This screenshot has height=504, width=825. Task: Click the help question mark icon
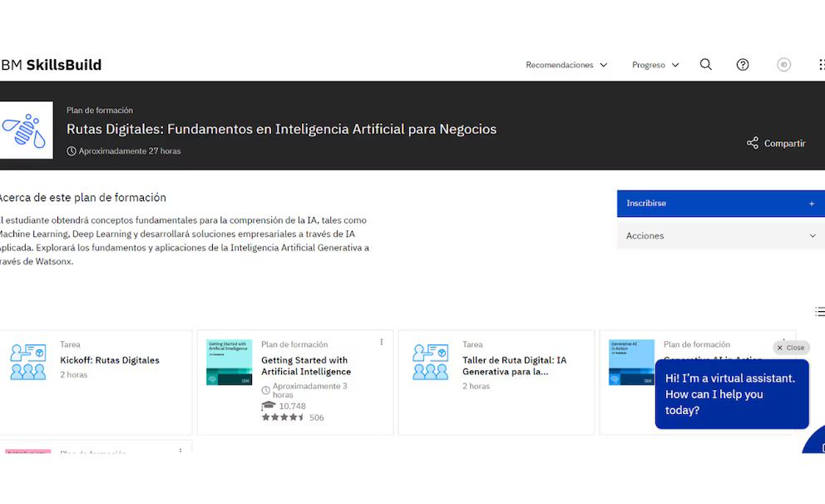pyautogui.click(x=743, y=65)
